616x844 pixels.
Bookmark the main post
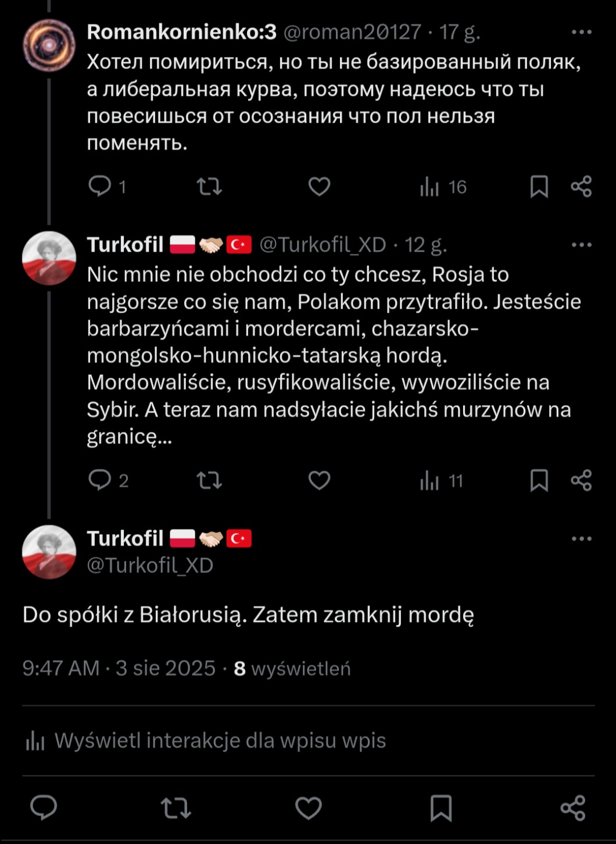pos(440,808)
